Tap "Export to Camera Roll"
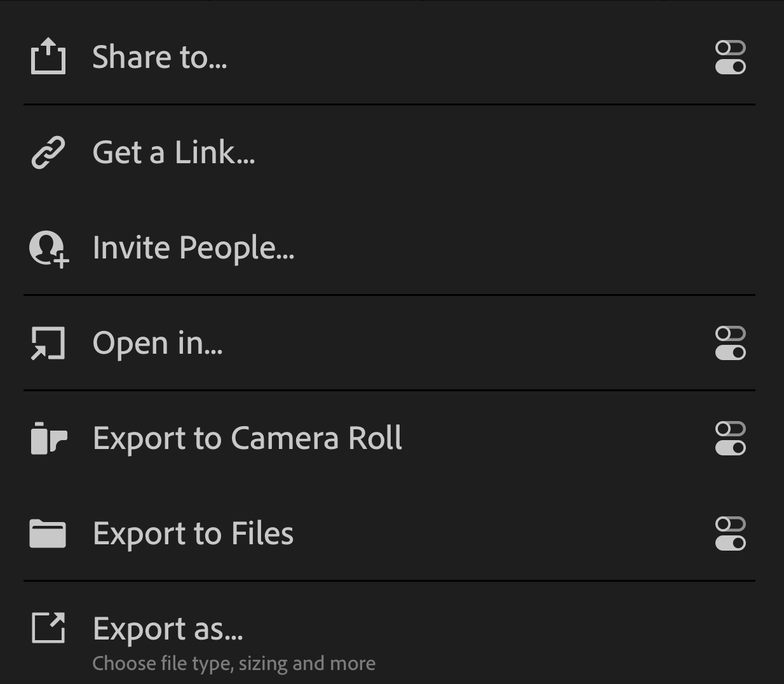This screenshot has height=684, width=784. click(x=248, y=438)
